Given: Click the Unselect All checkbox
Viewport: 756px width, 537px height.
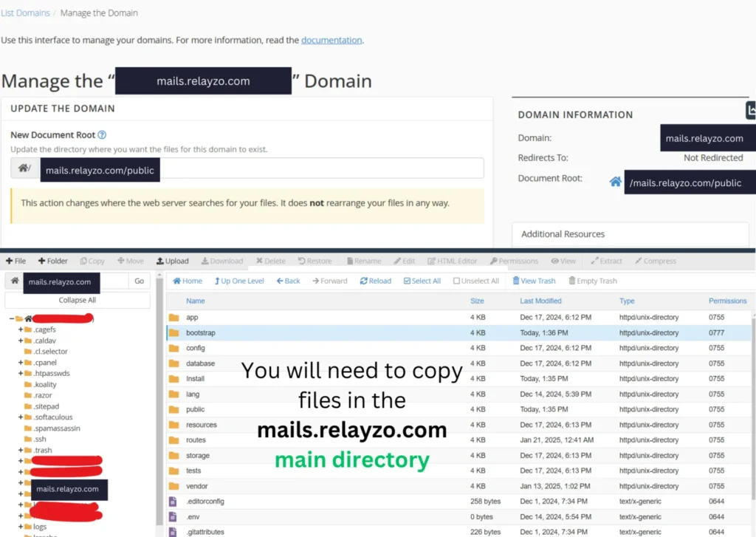Looking at the screenshot, I should pyautogui.click(x=457, y=281).
